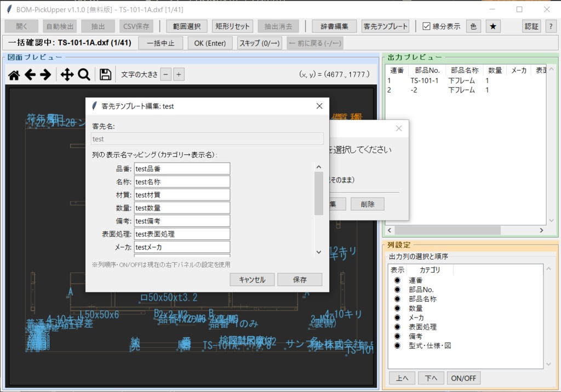The width and height of the screenshot is (561, 392).
Task: Click the star favorite button in toolbar
Action: (x=493, y=26)
